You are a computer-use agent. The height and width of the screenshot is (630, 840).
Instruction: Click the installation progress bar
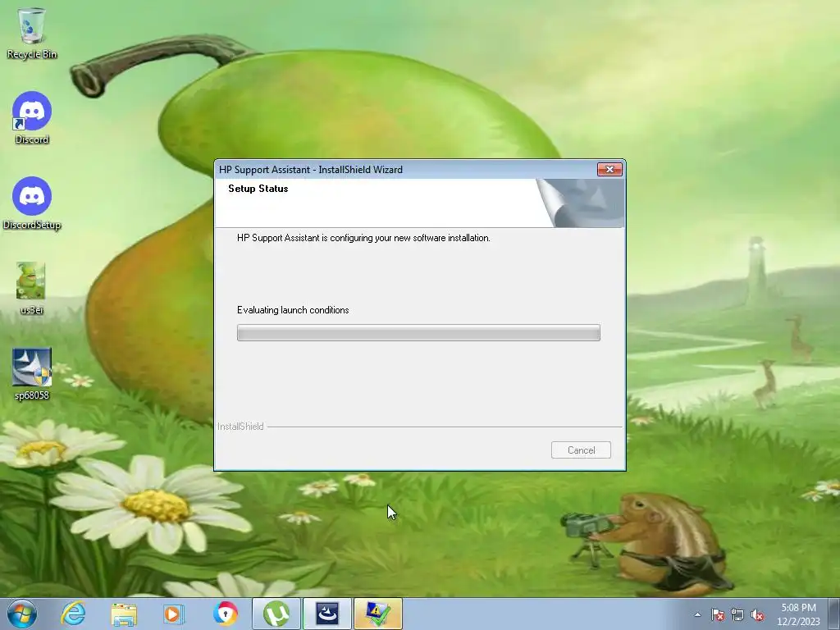pyautogui.click(x=418, y=333)
